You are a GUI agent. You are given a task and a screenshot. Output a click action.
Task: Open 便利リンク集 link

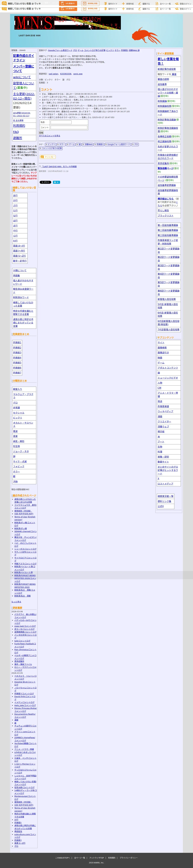pyautogui.click(x=164, y=501)
